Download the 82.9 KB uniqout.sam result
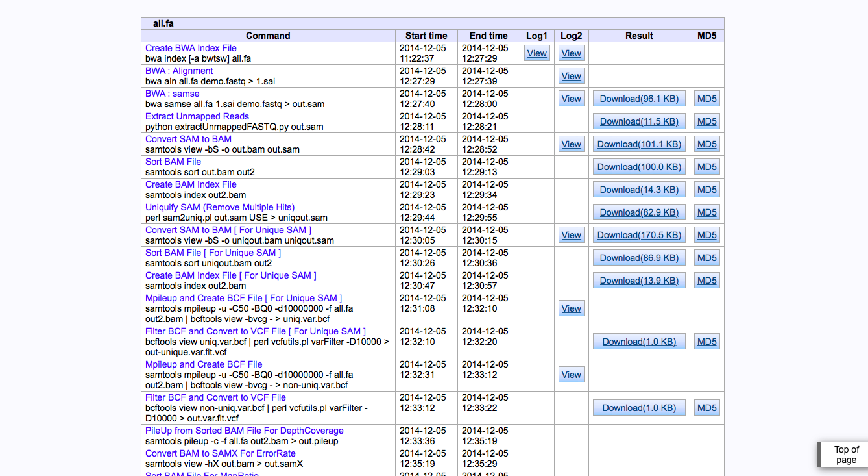 pos(639,212)
